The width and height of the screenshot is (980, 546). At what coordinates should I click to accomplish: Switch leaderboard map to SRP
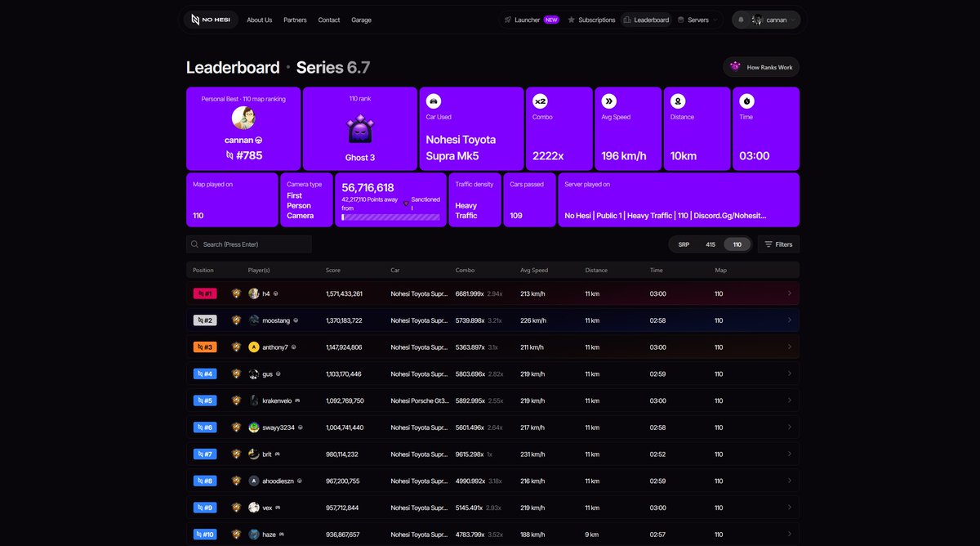click(684, 244)
